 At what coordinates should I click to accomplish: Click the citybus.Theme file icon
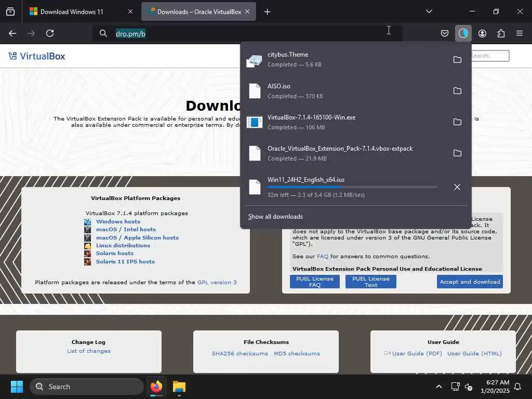point(254,60)
